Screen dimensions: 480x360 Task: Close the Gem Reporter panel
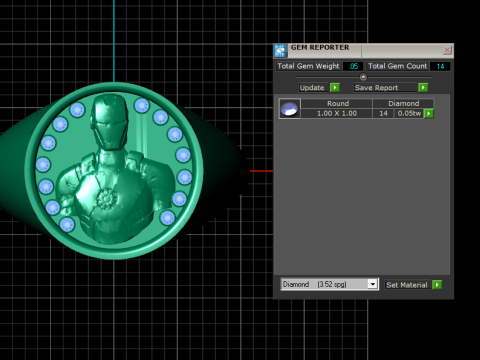[447, 50]
